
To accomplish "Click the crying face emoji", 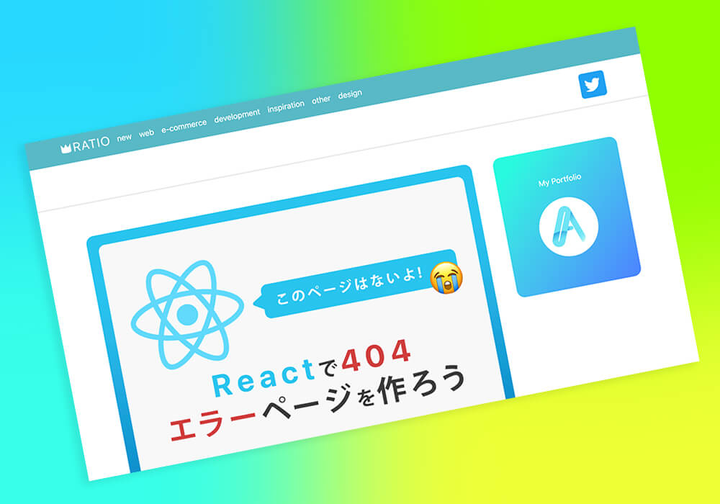I will tap(446, 278).
